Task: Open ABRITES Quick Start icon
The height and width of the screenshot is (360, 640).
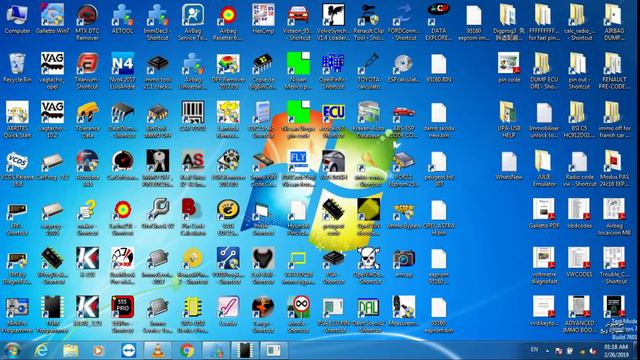Action: 17,119
